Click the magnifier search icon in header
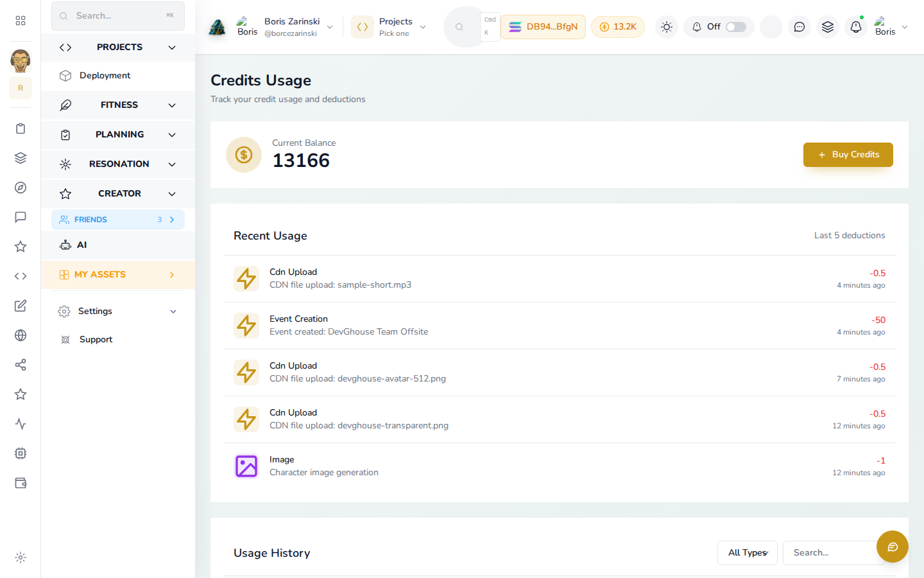The height and width of the screenshot is (578, 924). (459, 27)
